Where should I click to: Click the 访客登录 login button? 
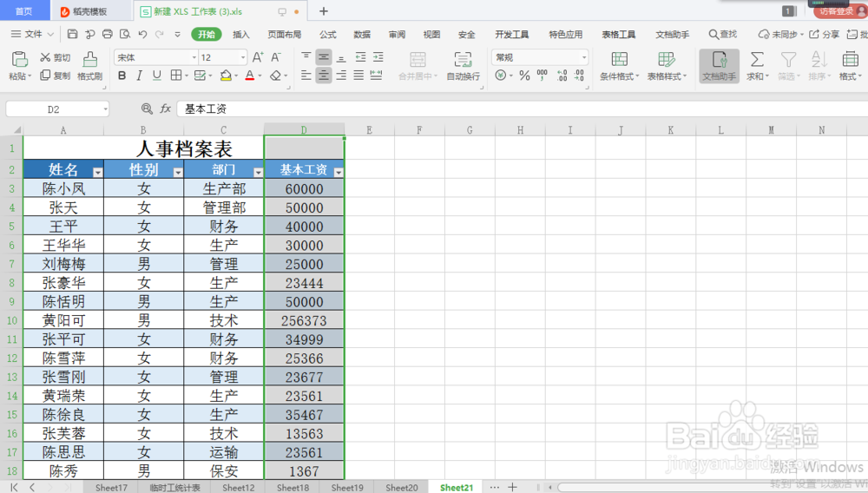(x=841, y=11)
